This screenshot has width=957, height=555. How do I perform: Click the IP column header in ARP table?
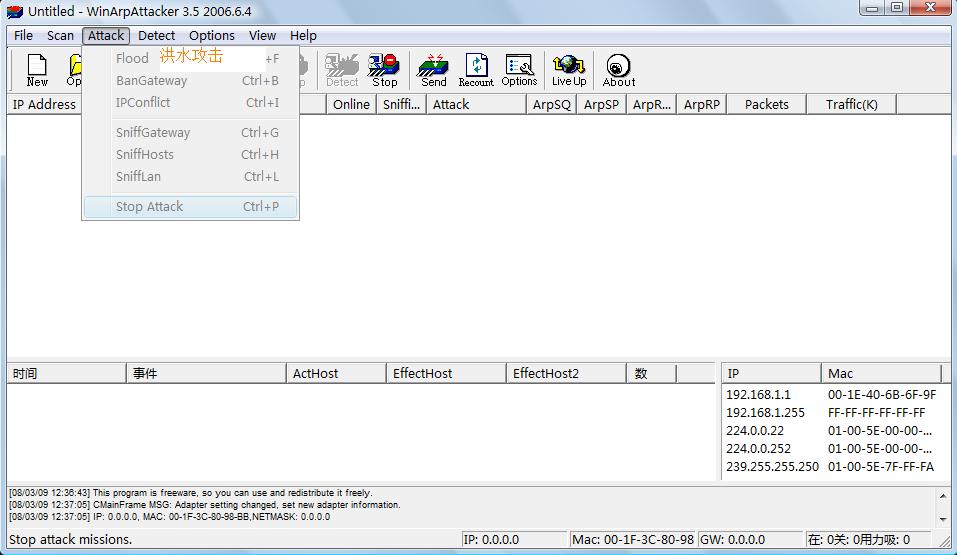[x=771, y=373]
